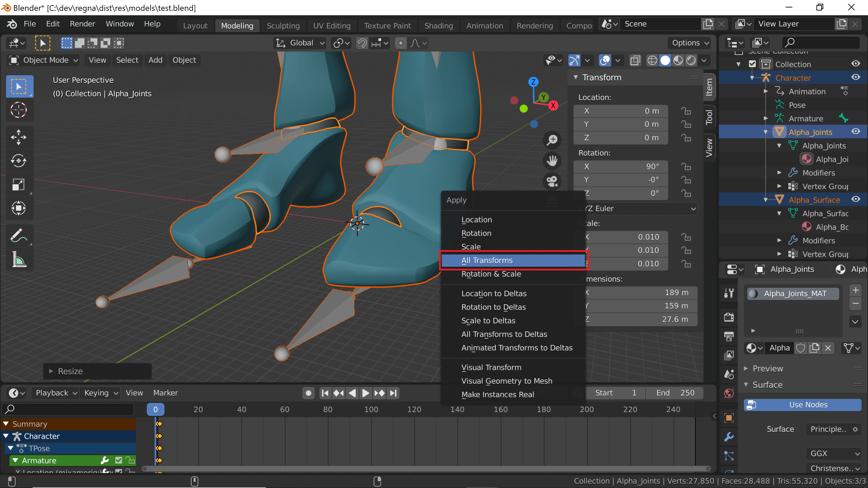
Task: Click the Add header menu button
Action: (x=155, y=60)
